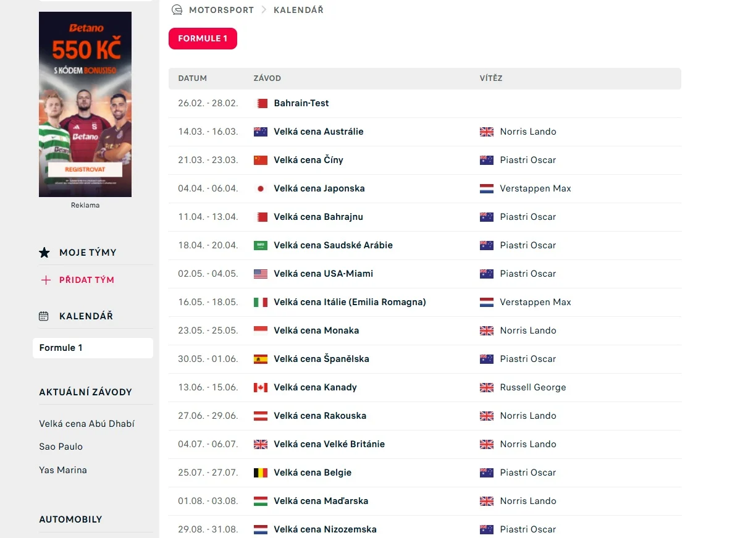The image size is (756, 538).
Task: Click the Spain flag next to Velká cena Španělska
Action: 261,359
